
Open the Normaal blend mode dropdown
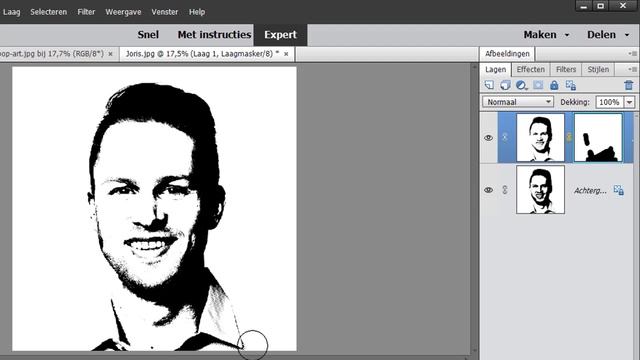coord(518,102)
